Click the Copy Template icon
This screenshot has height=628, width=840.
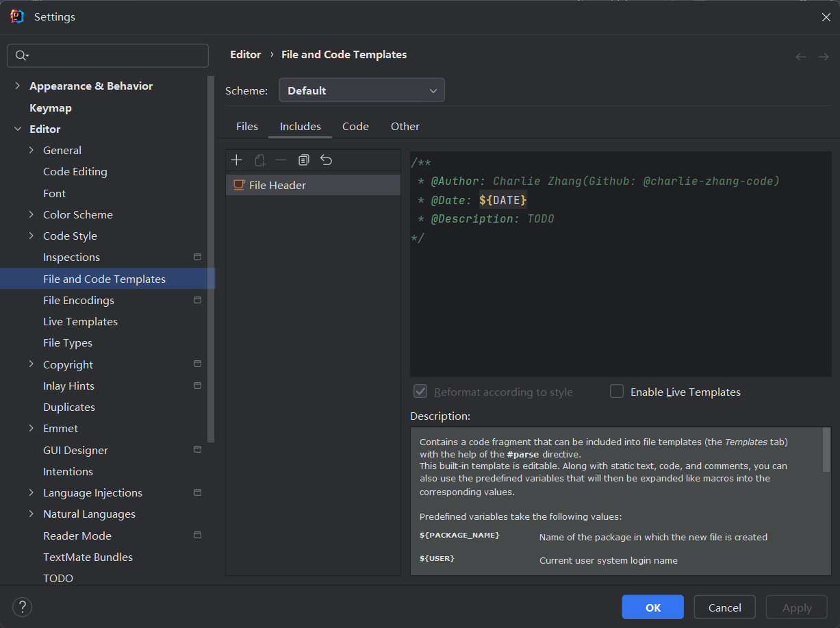(304, 160)
